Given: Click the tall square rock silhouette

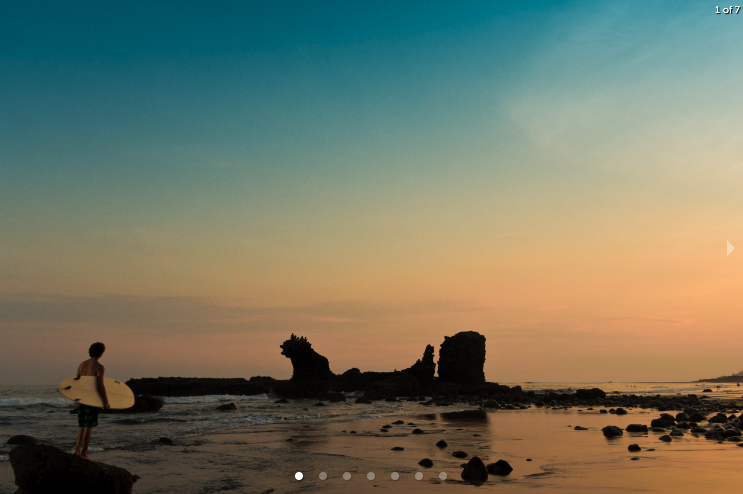Looking at the screenshot, I should click(x=461, y=357).
